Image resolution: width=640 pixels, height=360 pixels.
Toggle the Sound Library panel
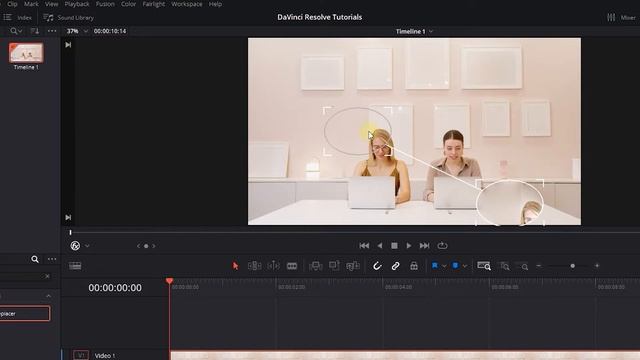[x=69, y=18]
